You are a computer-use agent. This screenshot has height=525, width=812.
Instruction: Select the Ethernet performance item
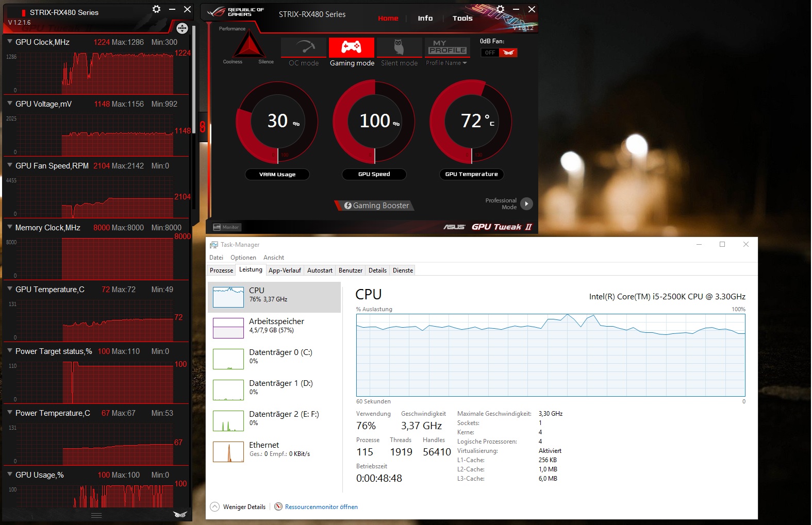(x=274, y=452)
